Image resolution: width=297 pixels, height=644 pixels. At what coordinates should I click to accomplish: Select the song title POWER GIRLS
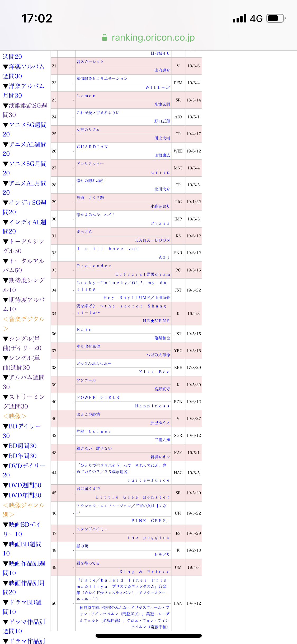98,398
